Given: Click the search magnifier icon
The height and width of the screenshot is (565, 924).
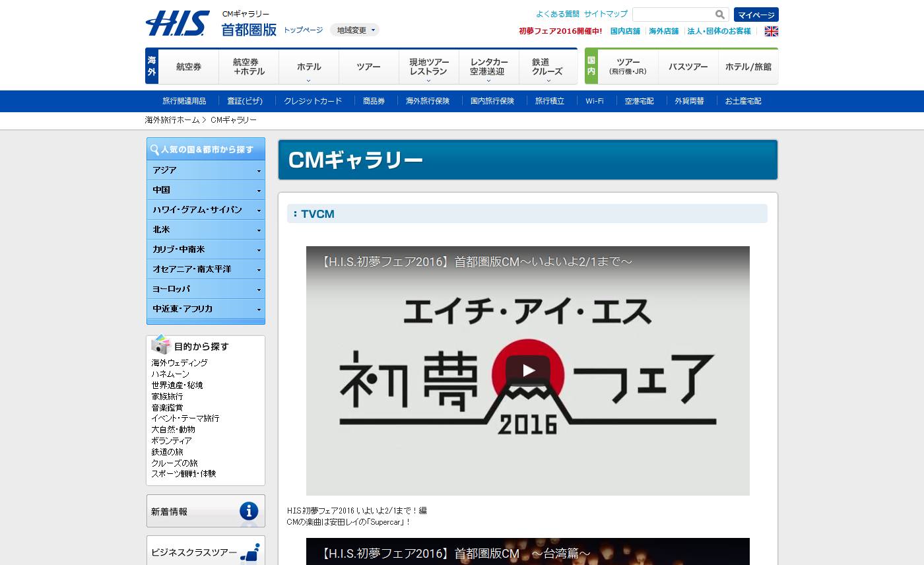Looking at the screenshot, I should tap(720, 15).
